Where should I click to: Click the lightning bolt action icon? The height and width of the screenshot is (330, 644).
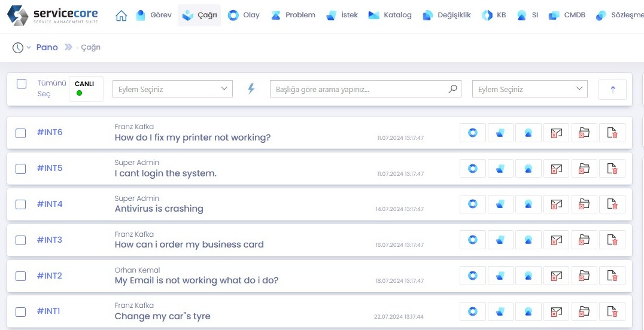251,89
